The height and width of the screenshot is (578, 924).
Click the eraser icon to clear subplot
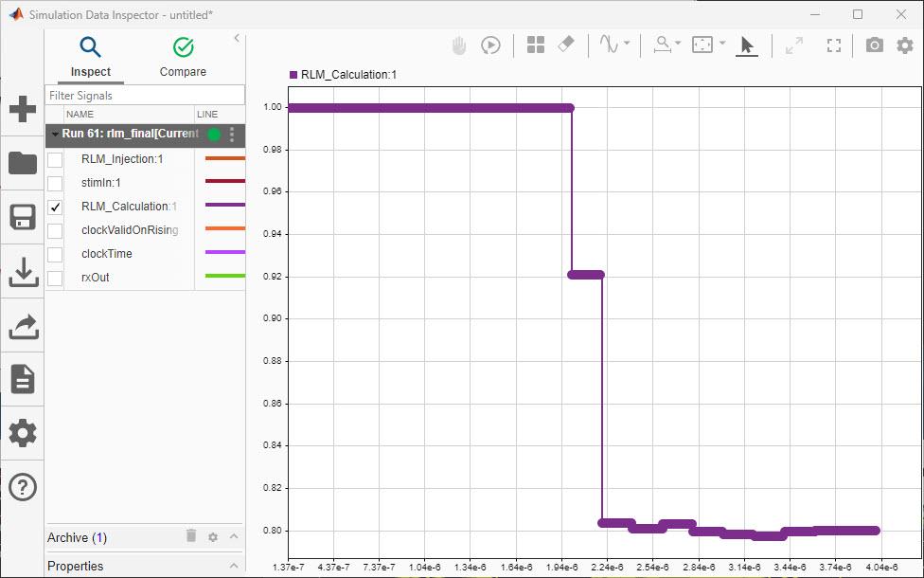click(x=565, y=45)
